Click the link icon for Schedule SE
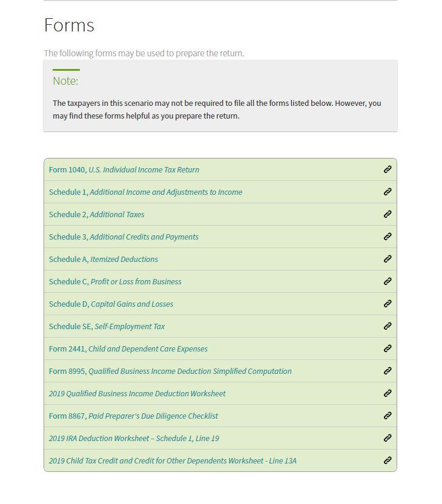 pyautogui.click(x=387, y=326)
